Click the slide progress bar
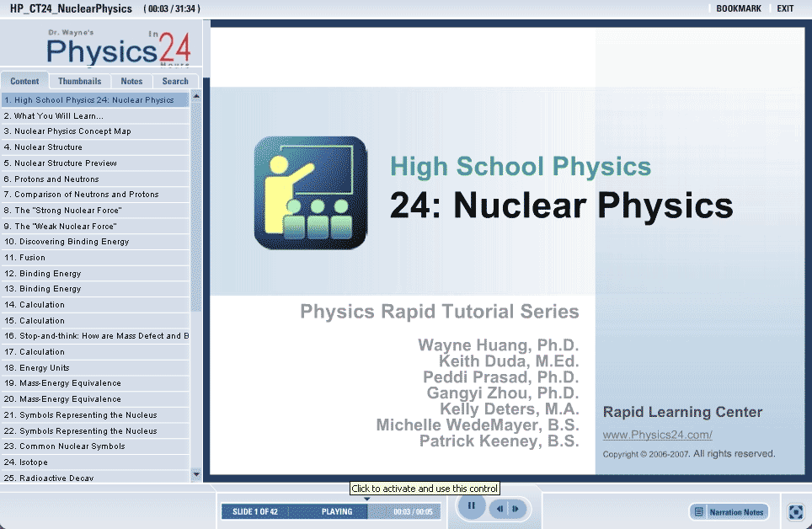Image resolution: width=812 pixels, height=529 pixels. point(330,511)
